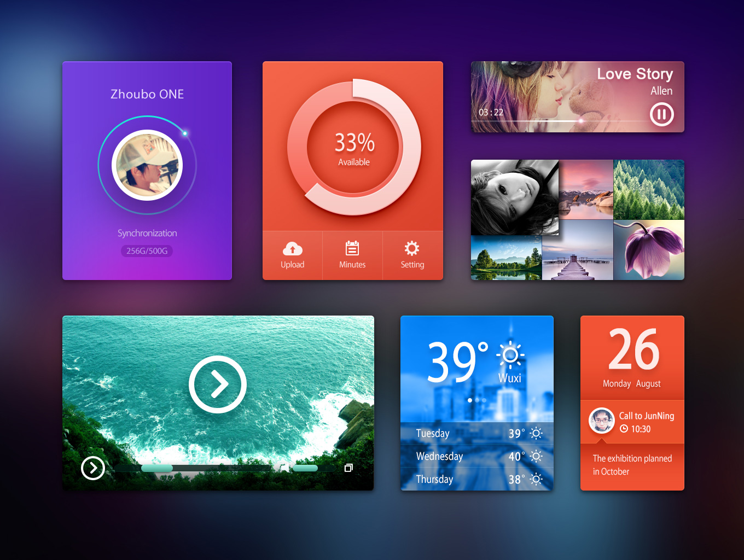Click the 256G/500G storage badge
Screen dimensions: 744x560
pyautogui.click(x=147, y=251)
